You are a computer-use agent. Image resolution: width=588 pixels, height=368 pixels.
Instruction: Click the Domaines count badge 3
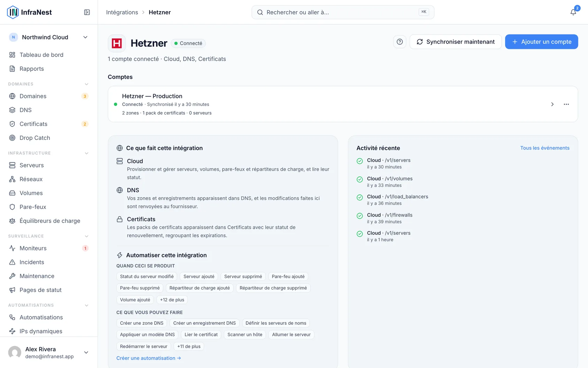point(85,96)
